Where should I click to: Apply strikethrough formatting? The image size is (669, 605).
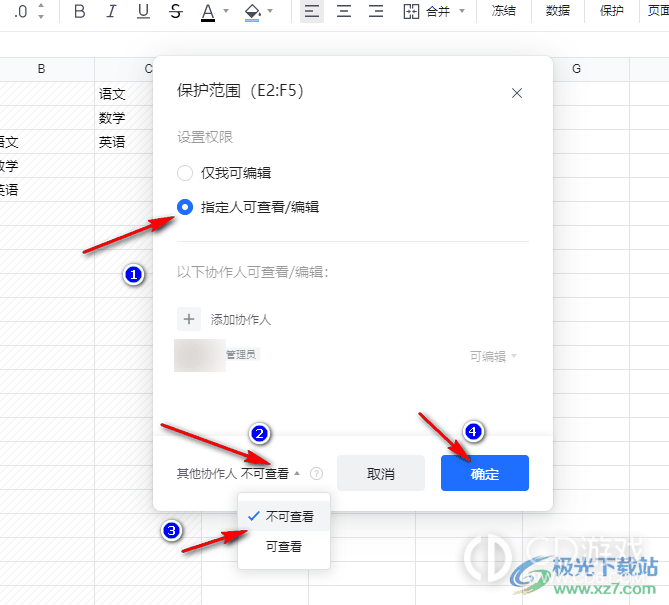coord(176,12)
